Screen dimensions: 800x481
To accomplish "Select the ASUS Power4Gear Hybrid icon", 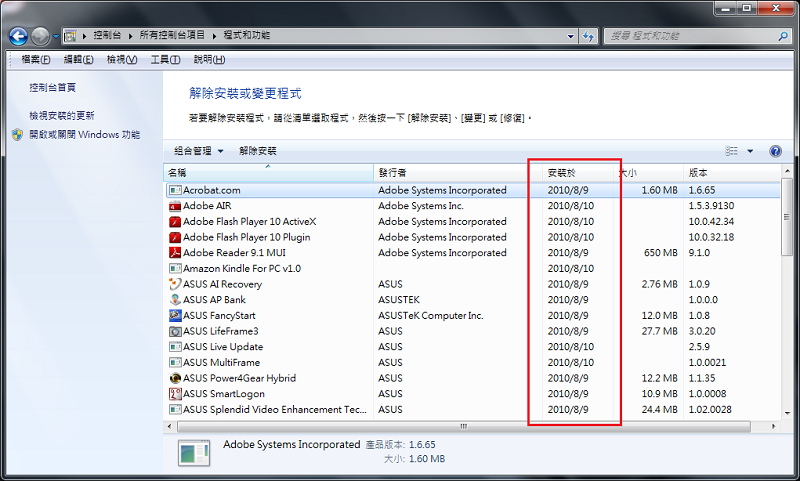I will coord(175,378).
